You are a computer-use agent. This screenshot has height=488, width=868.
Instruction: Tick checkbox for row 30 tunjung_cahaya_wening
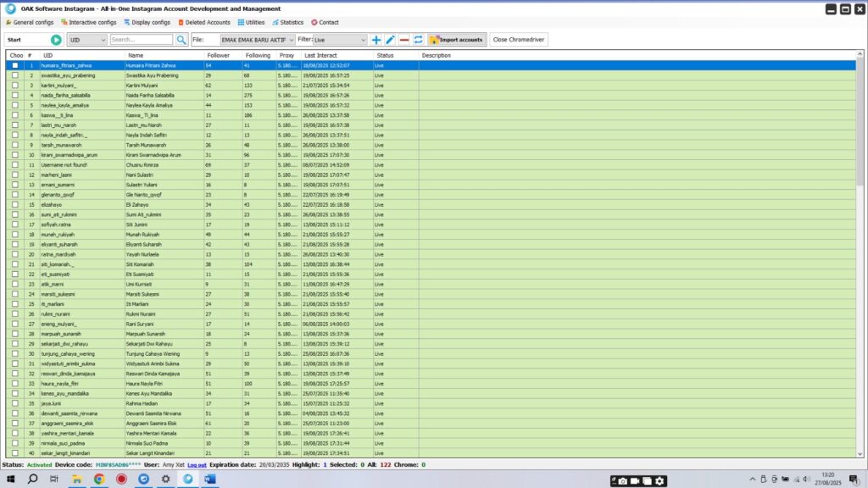[x=15, y=353]
